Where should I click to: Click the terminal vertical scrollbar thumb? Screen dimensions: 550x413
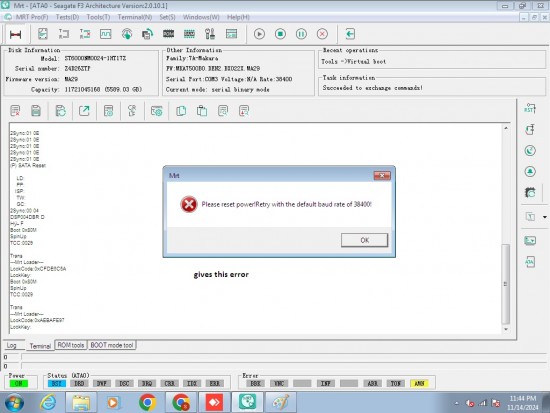pyautogui.click(x=505, y=284)
